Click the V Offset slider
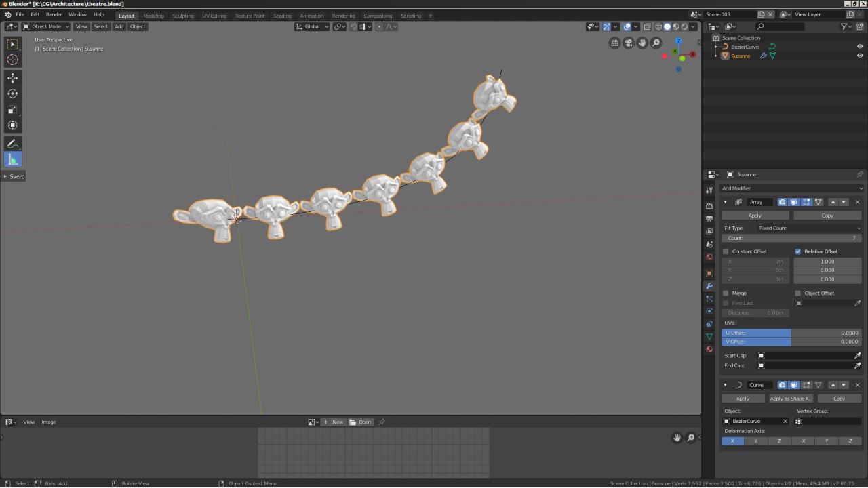The image size is (868, 488). 792,342
